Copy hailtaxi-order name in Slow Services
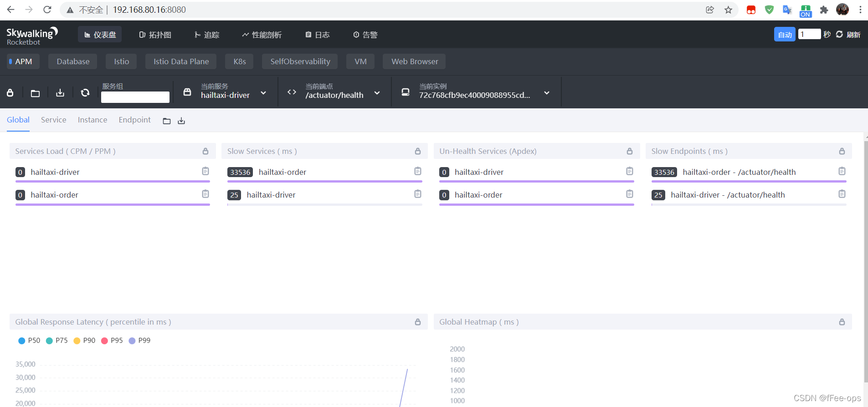 418,171
